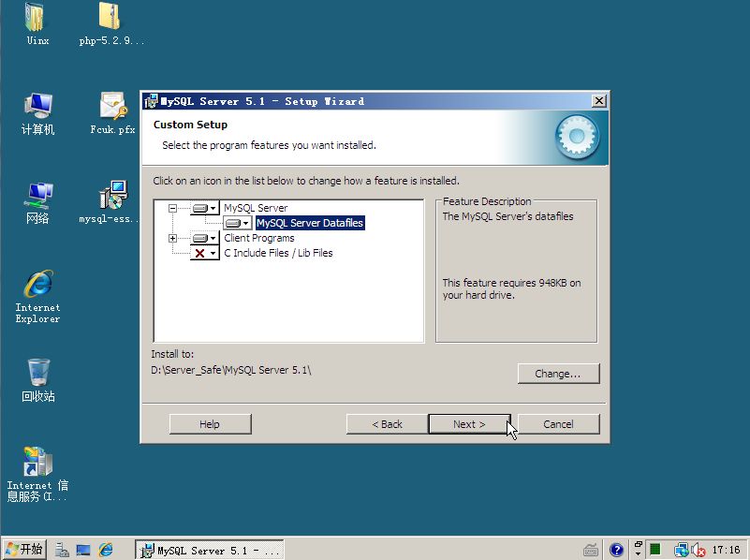Click the 17:16 clock in the taskbar
This screenshot has height=560, width=750.
726,550
